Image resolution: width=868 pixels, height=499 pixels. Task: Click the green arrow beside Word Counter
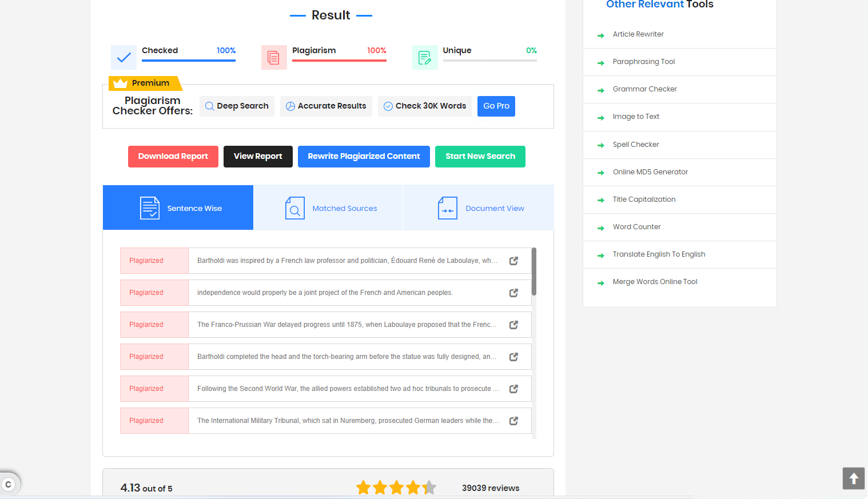601,228
